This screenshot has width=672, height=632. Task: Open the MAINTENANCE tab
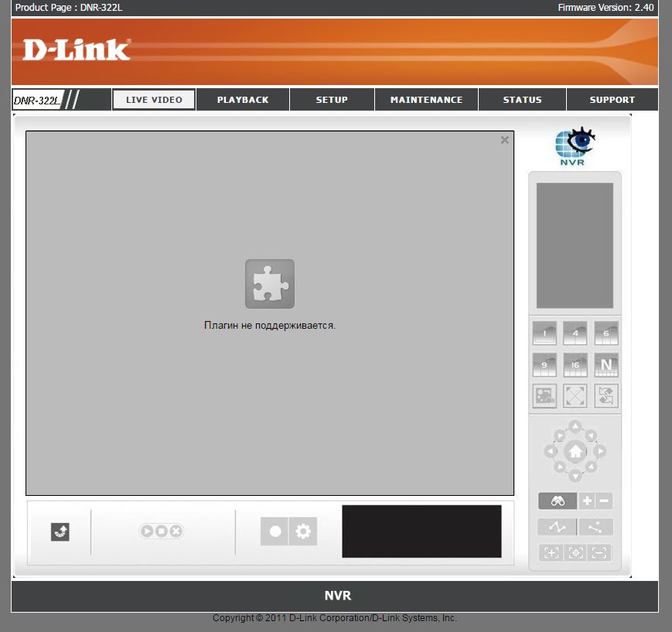(x=426, y=100)
